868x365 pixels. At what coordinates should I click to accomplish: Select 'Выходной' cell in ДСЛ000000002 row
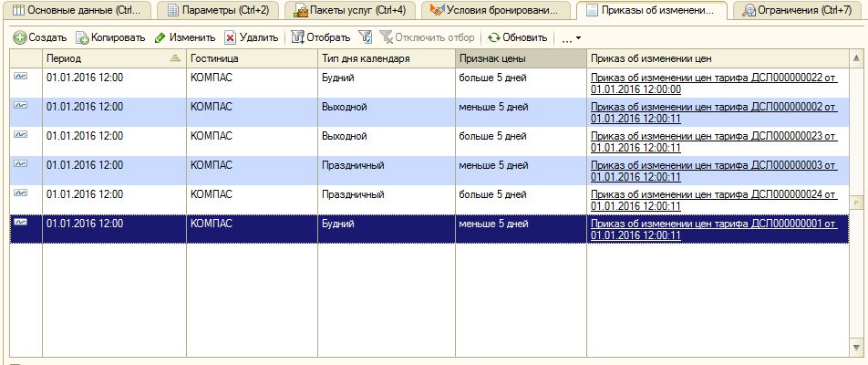point(387,112)
